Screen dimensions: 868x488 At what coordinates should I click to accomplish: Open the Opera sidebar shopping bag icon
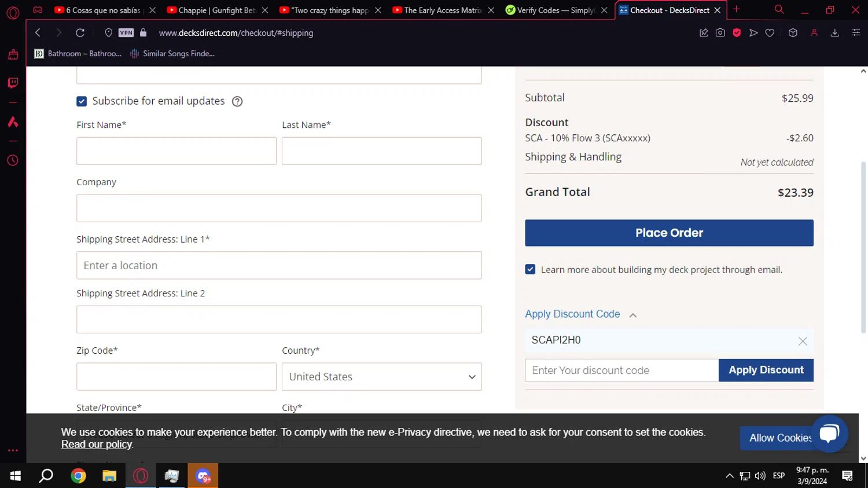pos(13,54)
